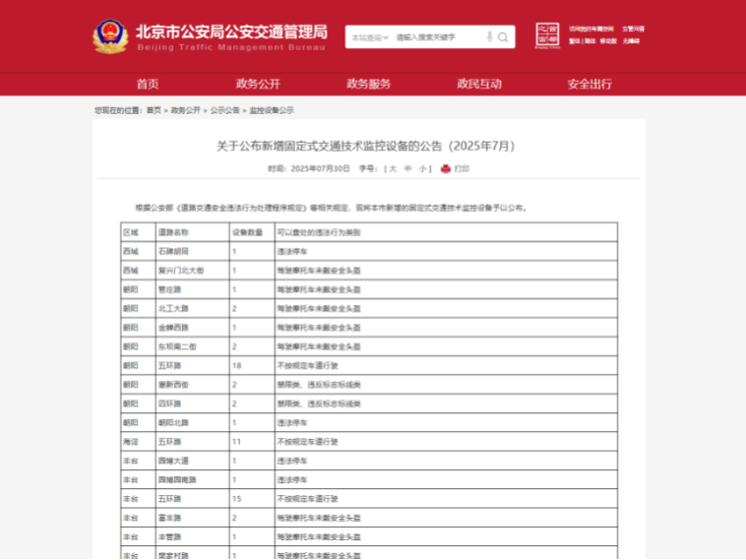Set font size to 大 (large)
This screenshot has width=746, height=560.
(393, 168)
